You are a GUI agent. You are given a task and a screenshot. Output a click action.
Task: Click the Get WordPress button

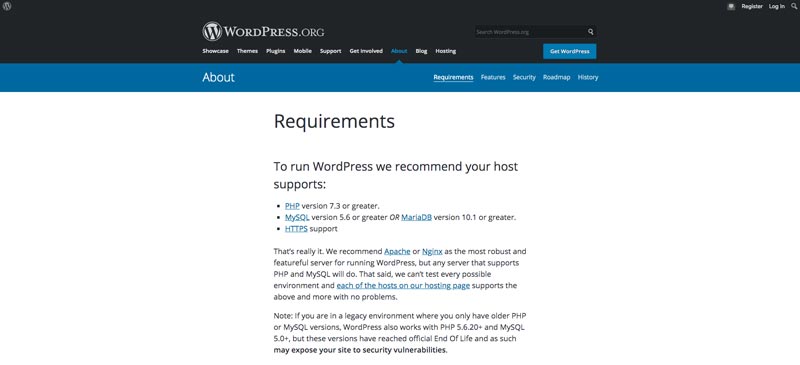[569, 52]
